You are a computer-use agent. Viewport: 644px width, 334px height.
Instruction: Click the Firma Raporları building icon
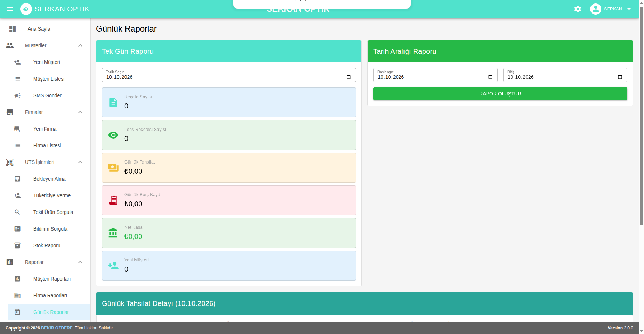click(17, 295)
